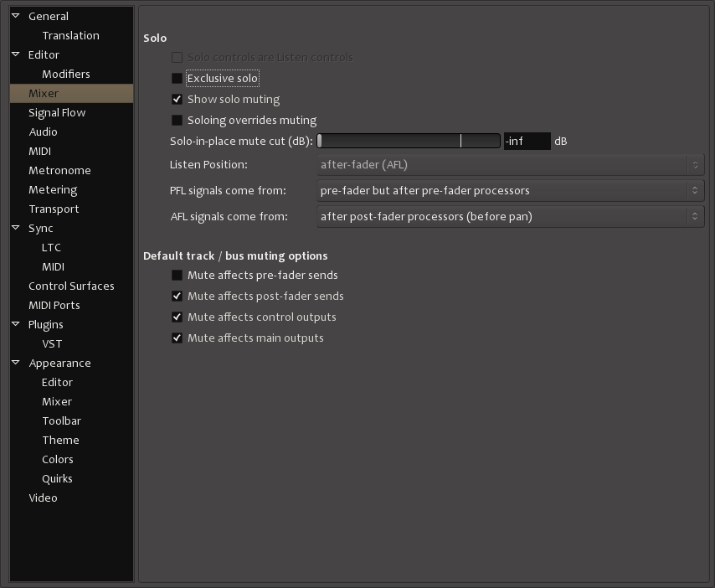Image resolution: width=715 pixels, height=588 pixels.
Task: Open Toolbar appearance page
Action: click(62, 420)
